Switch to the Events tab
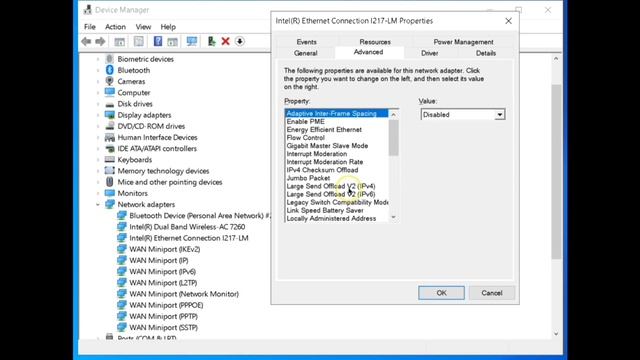Screen dimensions: 640x360 pos(306,42)
